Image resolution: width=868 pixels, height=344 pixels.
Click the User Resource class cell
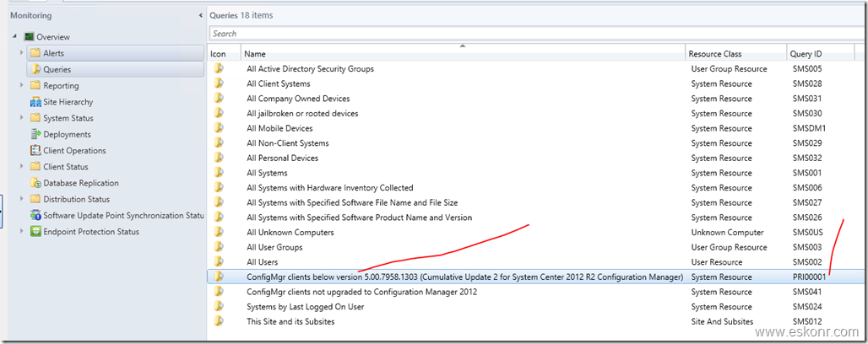click(716, 261)
